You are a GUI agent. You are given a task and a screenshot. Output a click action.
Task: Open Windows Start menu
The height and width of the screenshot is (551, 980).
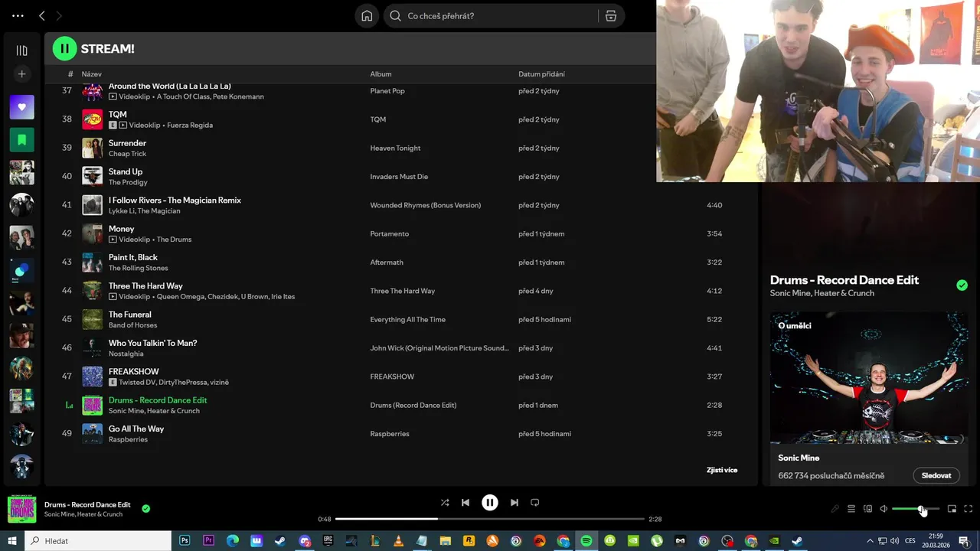coord(12,540)
